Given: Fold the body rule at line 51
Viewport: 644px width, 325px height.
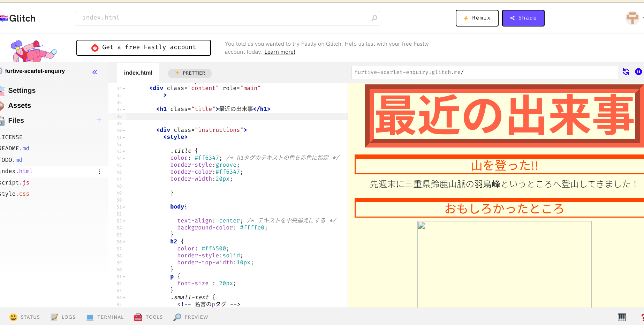Looking at the screenshot, I should 124,207.
